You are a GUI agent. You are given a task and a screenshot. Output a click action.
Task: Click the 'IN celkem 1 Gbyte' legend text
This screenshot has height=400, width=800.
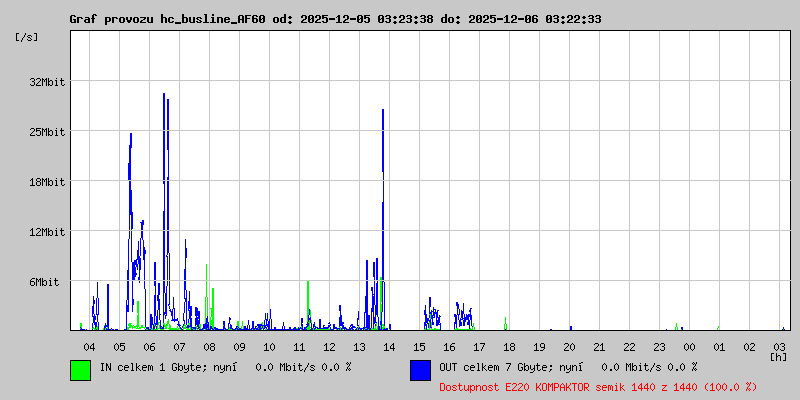[155, 367]
